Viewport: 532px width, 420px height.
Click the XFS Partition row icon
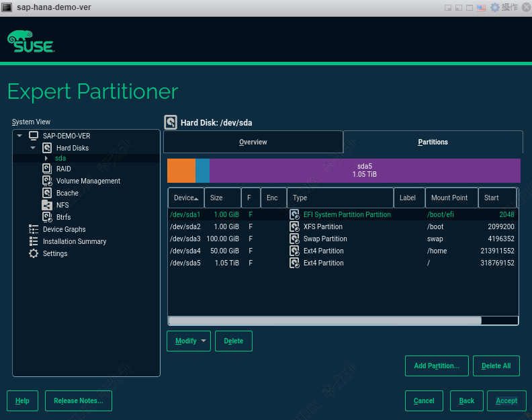click(294, 226)
